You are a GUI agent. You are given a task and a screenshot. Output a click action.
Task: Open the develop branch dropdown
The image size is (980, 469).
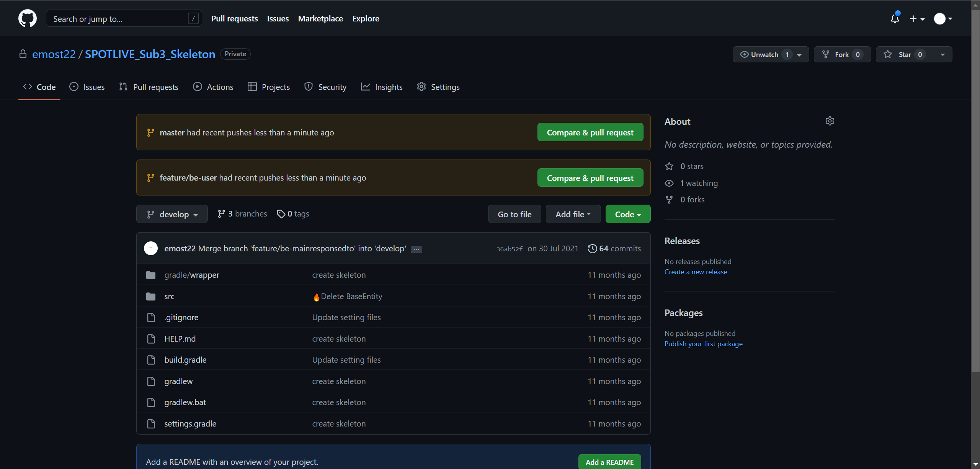click(172, 214)
